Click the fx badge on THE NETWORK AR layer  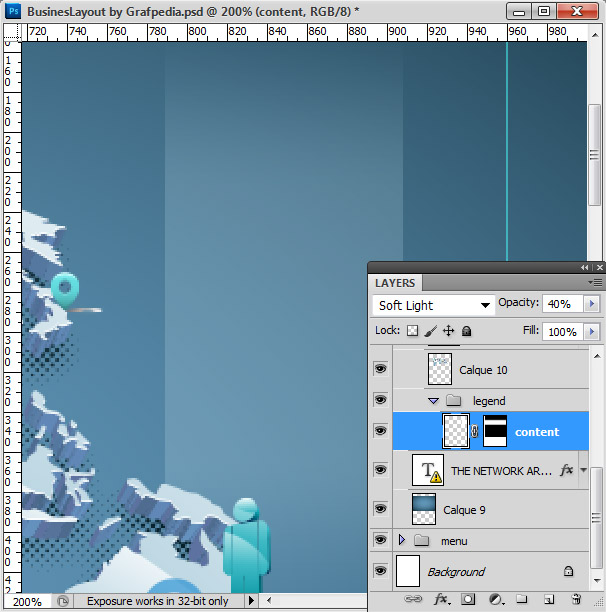point(567,470)
